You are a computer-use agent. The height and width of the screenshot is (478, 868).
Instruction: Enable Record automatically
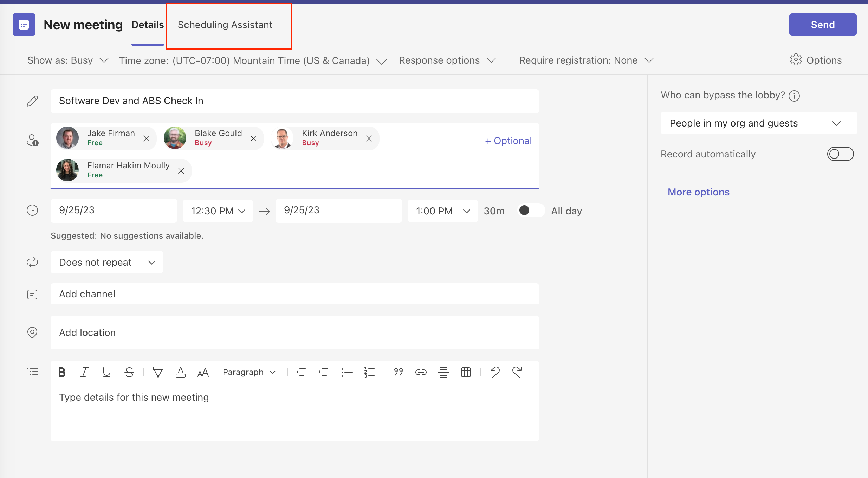pyautogui.click(x=841, y=154)
